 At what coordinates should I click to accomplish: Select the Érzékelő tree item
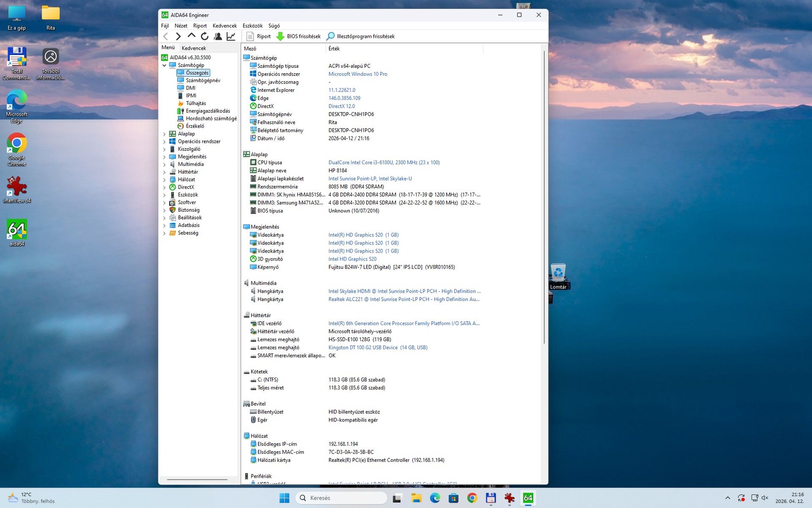pyautogui.click(x=195, y=126)
